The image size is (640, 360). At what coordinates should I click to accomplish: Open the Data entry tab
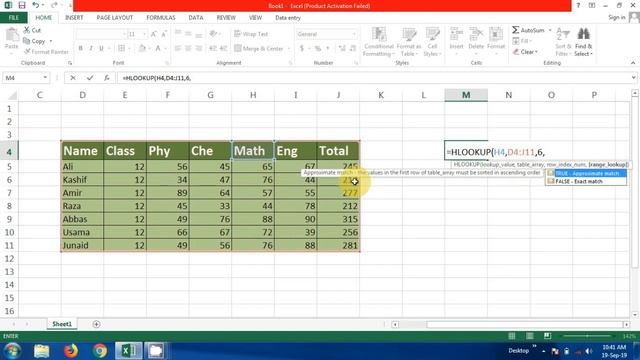[x=288, y=18]
